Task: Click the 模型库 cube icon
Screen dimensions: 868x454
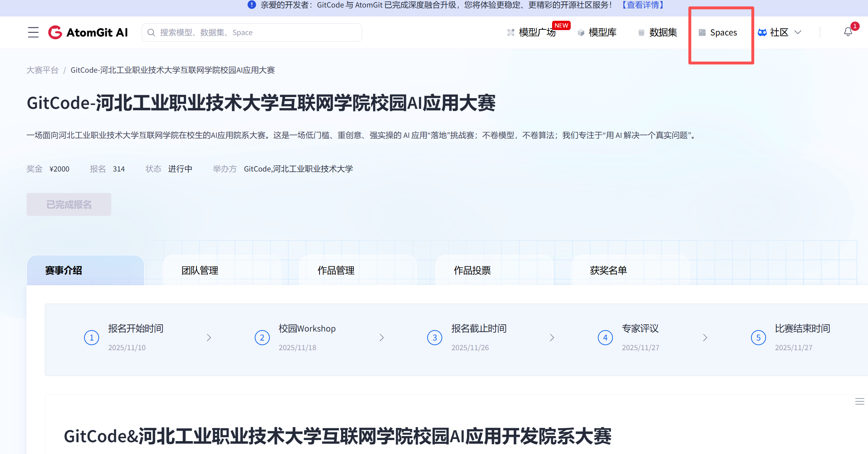Action: (x=581, y=33)
